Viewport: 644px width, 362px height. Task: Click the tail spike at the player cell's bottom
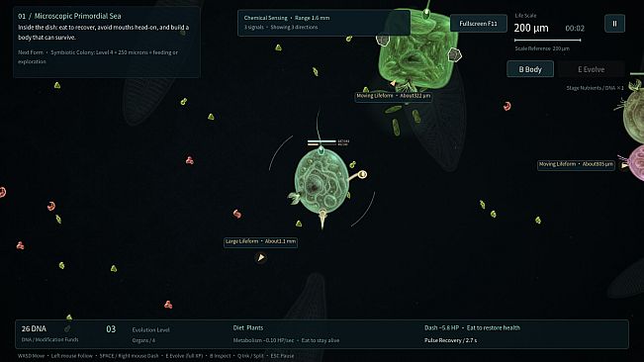pyautogui.click(x=322, y=220)
